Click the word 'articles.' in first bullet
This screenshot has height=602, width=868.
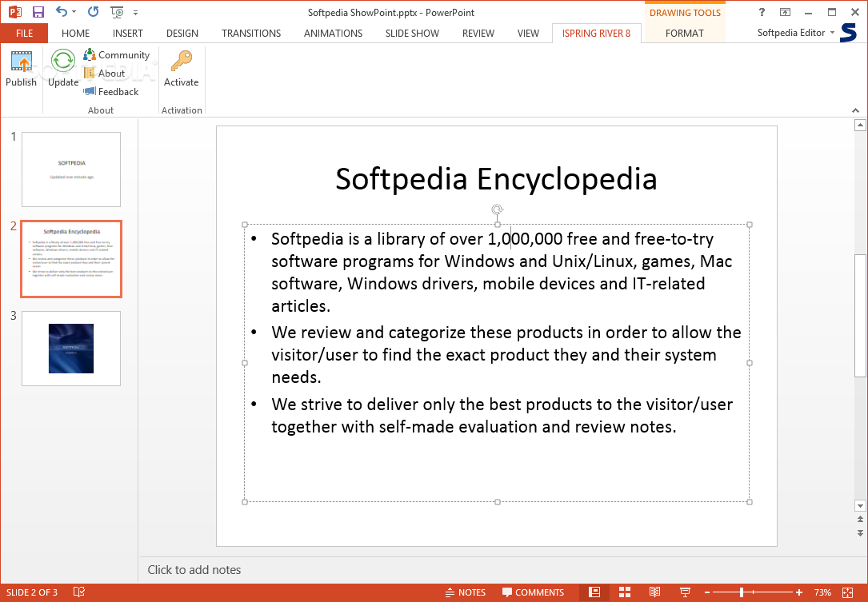301,306
